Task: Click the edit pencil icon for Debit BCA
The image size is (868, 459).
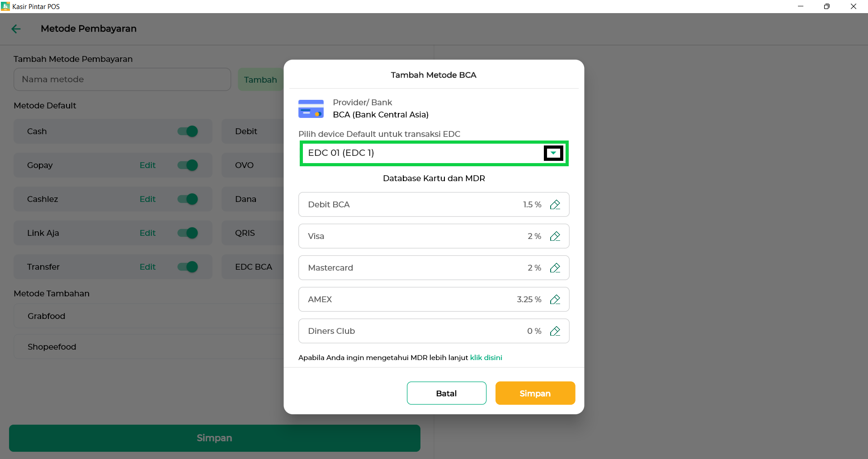Action: (x=555, y=205)
